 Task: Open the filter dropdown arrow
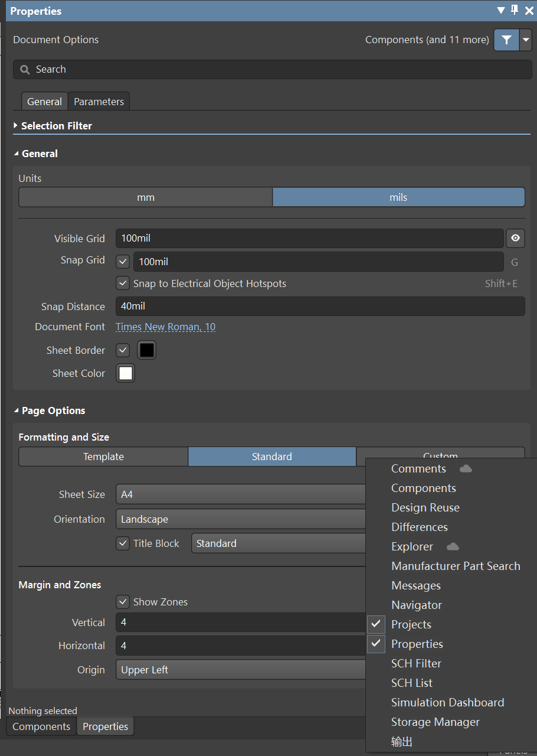526,40
